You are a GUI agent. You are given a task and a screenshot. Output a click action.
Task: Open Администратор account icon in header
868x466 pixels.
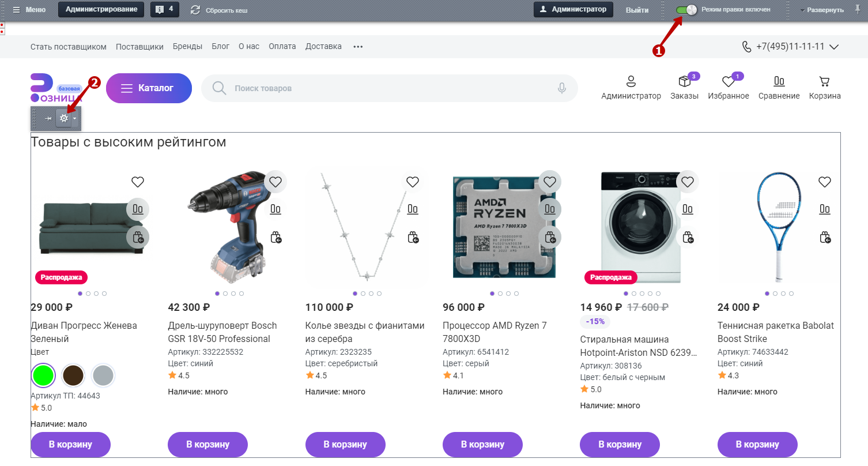tap(631, 88)
